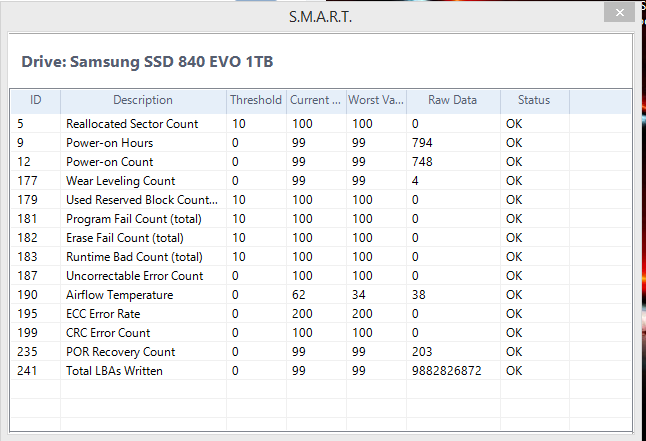
Task: Click the S.M.A.R.T. window title
Action: pyautogui.click(x=320, y=17)
